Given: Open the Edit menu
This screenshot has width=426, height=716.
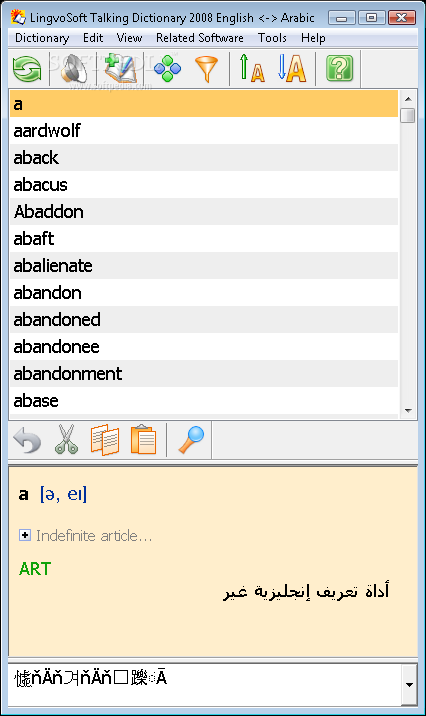Looking at the screenshot, I should (x=93, y=38).
